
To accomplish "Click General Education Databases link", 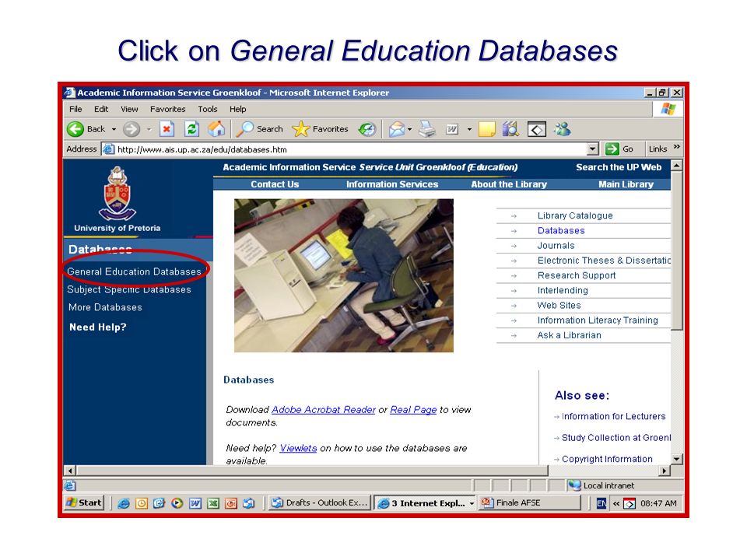I will click(x=134, y=271).
